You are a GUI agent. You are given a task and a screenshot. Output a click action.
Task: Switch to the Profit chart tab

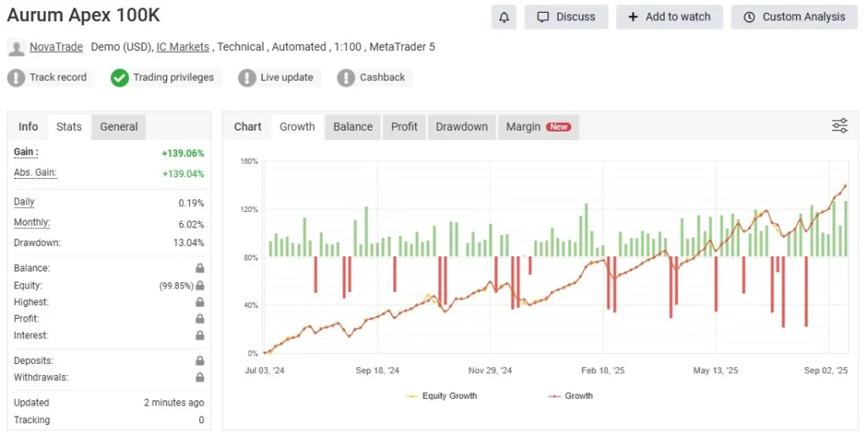(404, 127)
